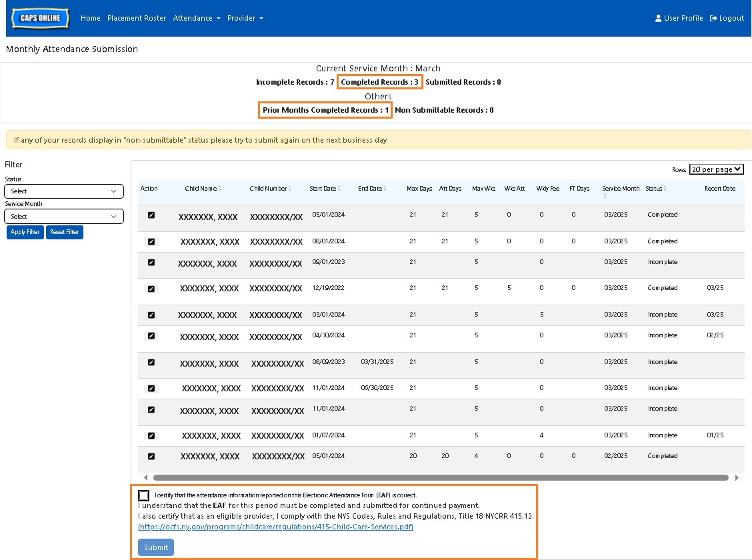Sort table by Child Name column
Screen dimensions: 752x560
pos(203,189)
